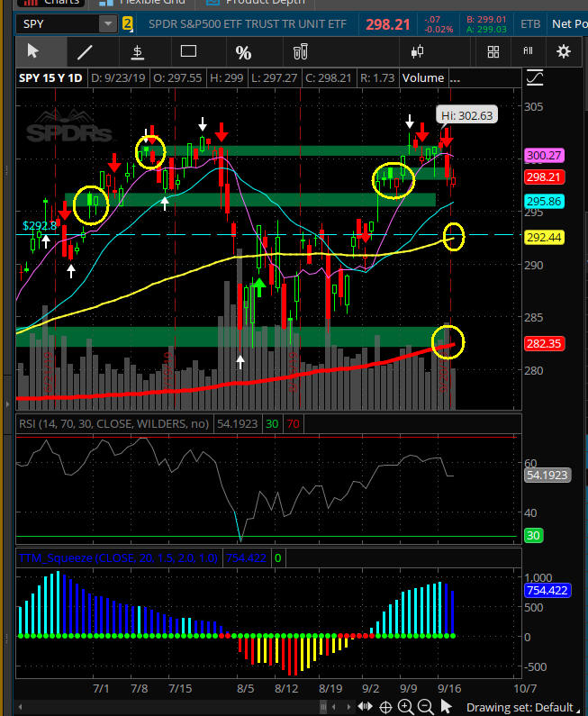Click the horizontal expand/compress arrows icon
The image size is (588, 716).
click(366, 706)
